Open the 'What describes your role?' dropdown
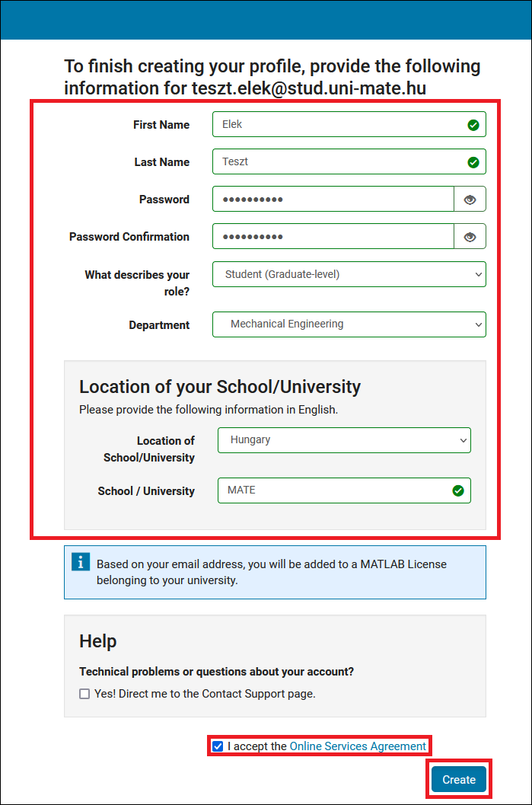This screenshot has width=532, height=805. point(349,274)
